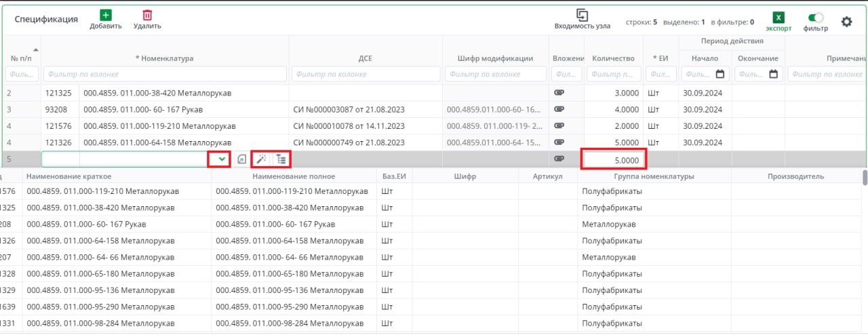Click the tree structure icon in row 5
Image resolution: width=868 pixels, height=335 pixels.
tap(281, 159)
